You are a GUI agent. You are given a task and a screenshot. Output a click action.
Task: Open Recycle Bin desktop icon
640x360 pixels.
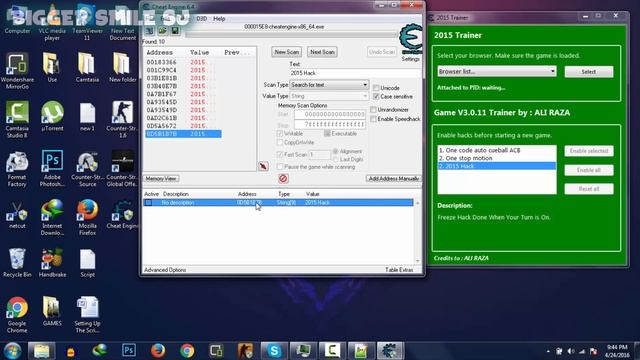coord(17,263)
